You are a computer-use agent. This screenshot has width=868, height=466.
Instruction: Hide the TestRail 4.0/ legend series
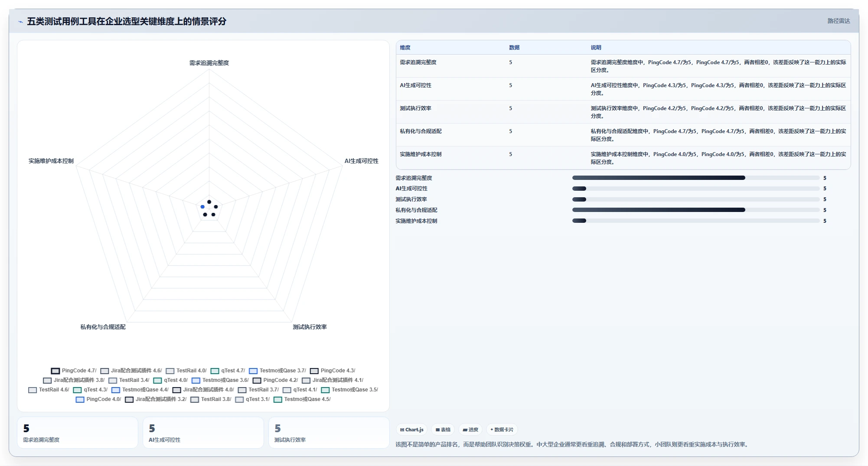(186, 371)
